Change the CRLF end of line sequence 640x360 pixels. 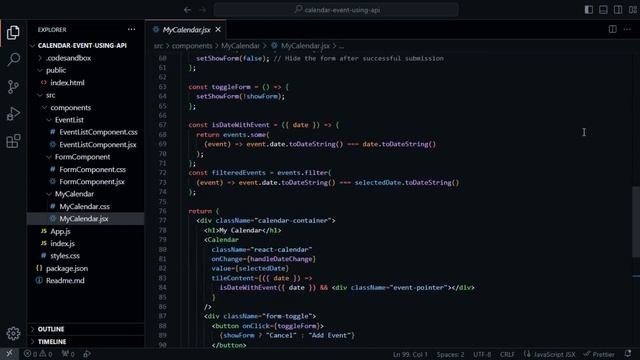click(x=507, y=354)
